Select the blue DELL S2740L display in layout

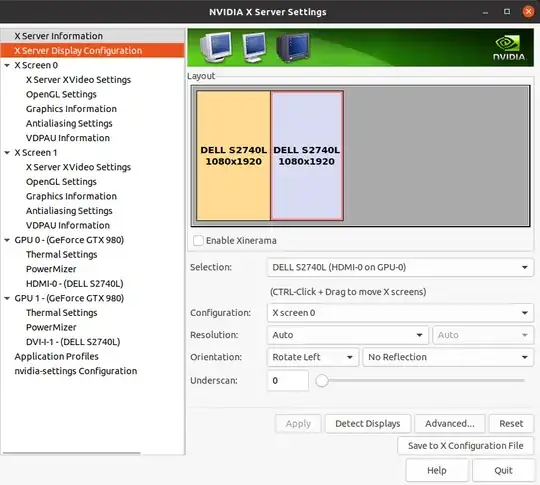pos(307,155)
